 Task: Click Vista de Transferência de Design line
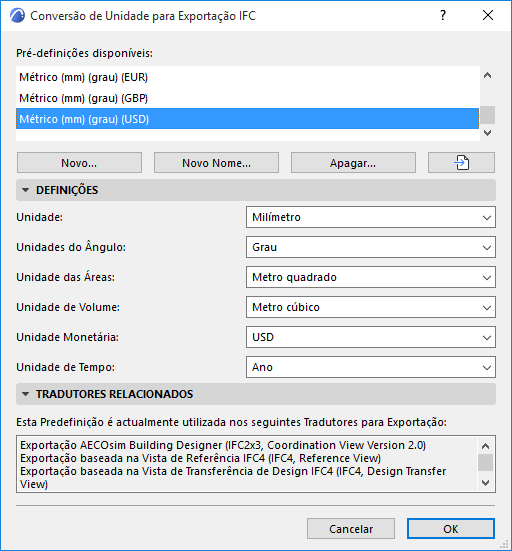pos(233,477)
